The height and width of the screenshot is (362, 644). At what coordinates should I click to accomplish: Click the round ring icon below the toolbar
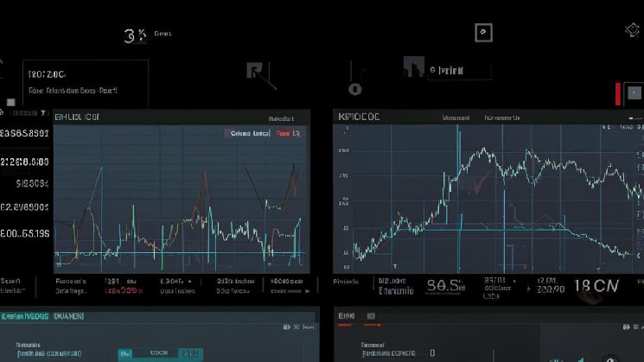[355, 89]
